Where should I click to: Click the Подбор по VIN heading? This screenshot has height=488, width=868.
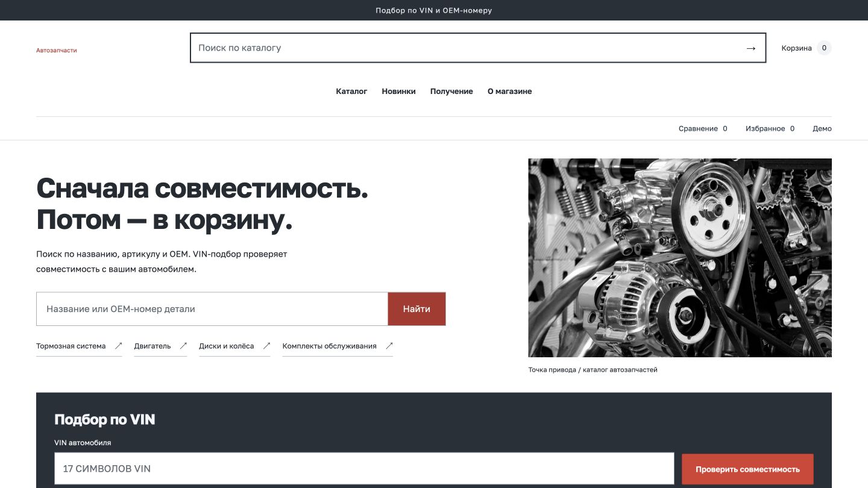[x=105, y=420]
